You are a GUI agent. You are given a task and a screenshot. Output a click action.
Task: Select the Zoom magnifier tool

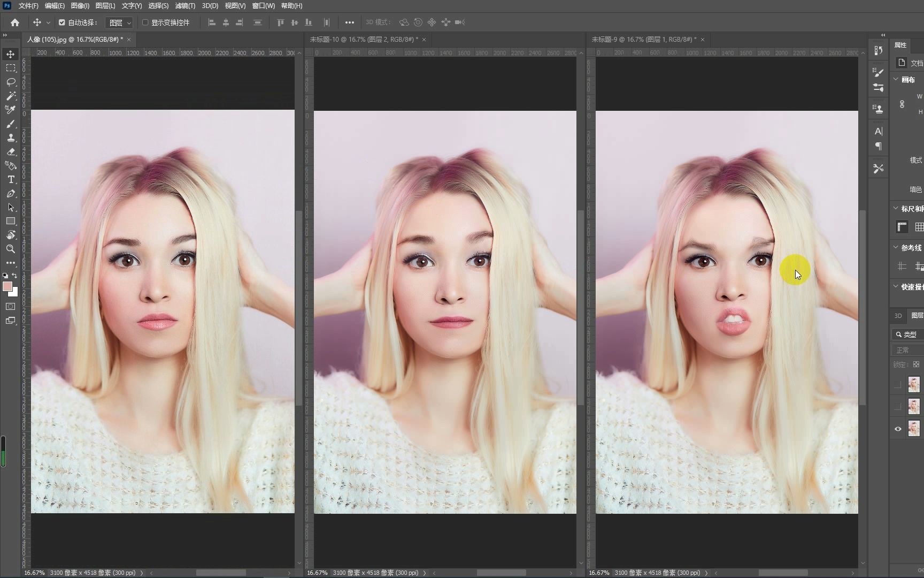tap(10, 249)
